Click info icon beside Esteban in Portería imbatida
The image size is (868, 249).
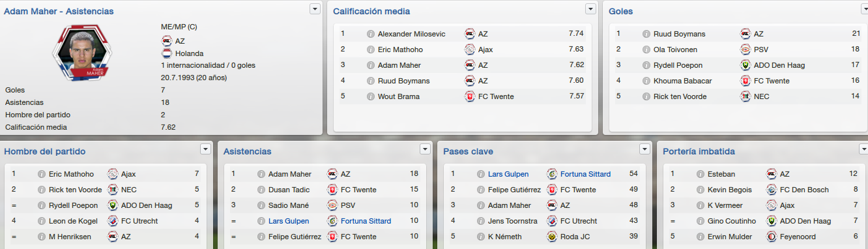click(701, 174)
